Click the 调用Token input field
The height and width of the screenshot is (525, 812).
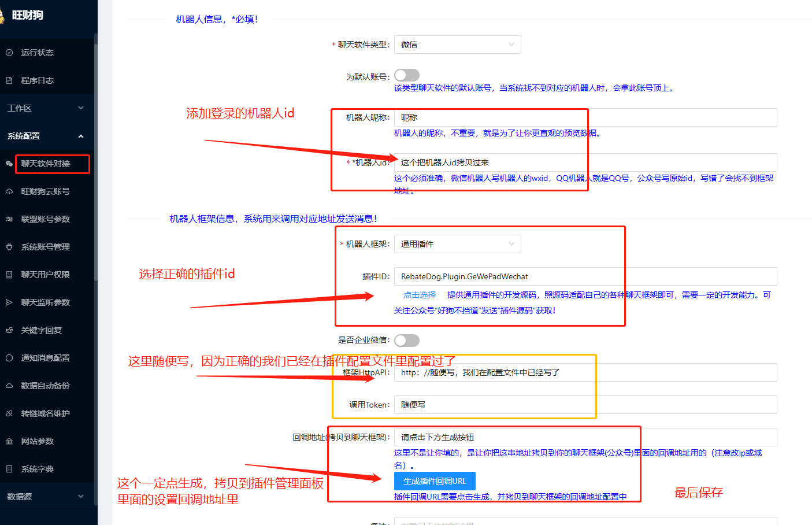coord(585,405)
